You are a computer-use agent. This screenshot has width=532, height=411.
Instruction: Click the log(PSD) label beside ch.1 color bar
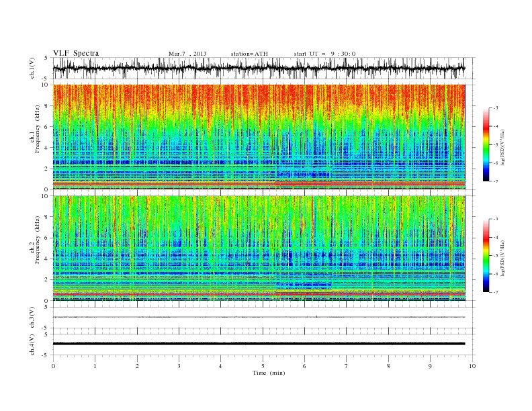(502, 146)
